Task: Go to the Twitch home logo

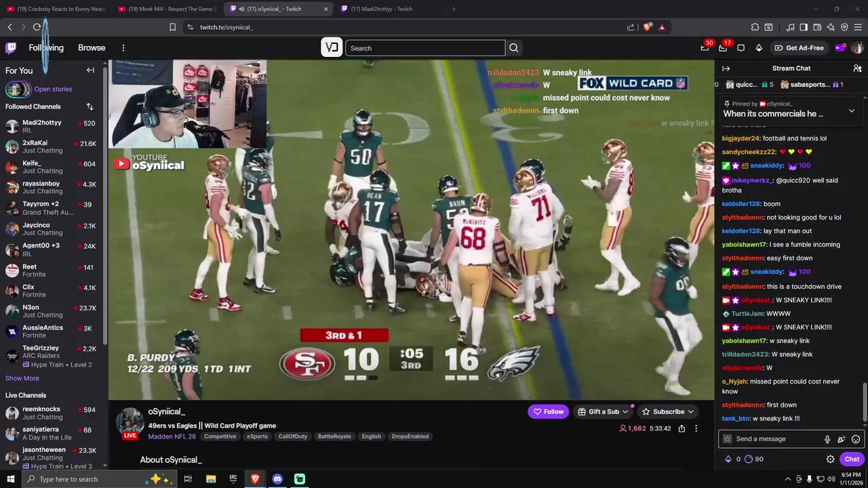Action: (x=11, y=48)
